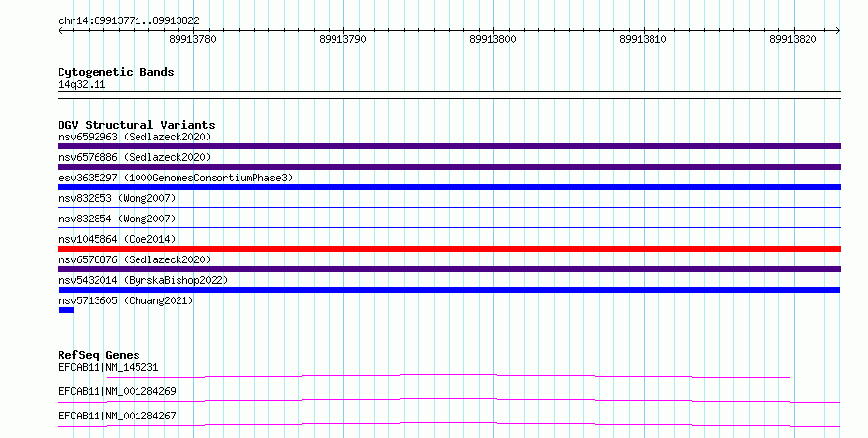The height and width of the screenshot is (438, 868).
Task: Click ruler position 89913790
Action: tap(342, 39)
